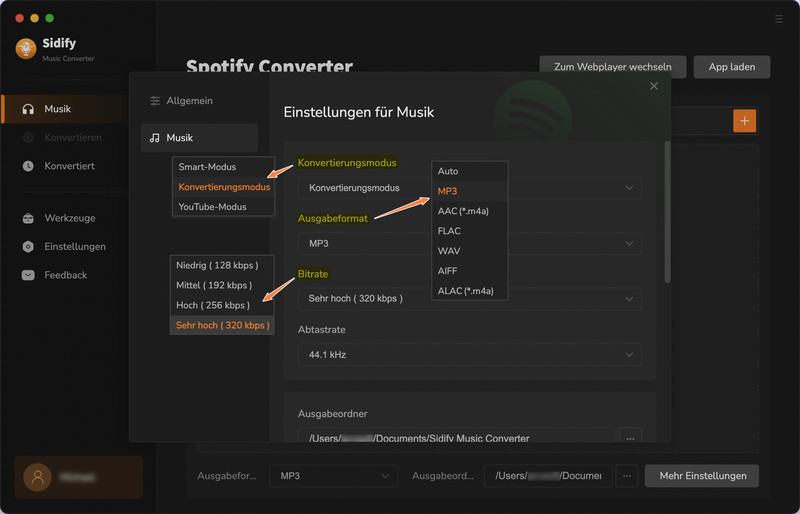Click Abtastrate label

(321, 330)
